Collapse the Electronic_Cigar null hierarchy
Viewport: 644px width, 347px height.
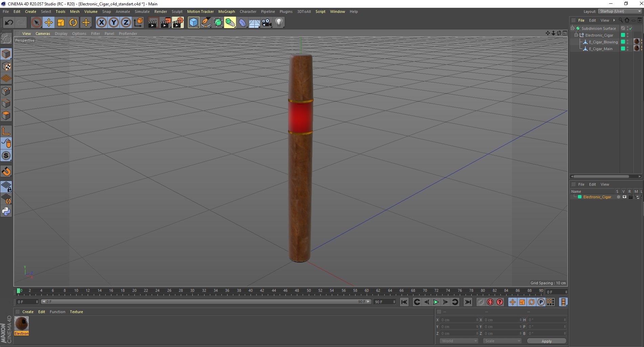[x=576, y=35]
